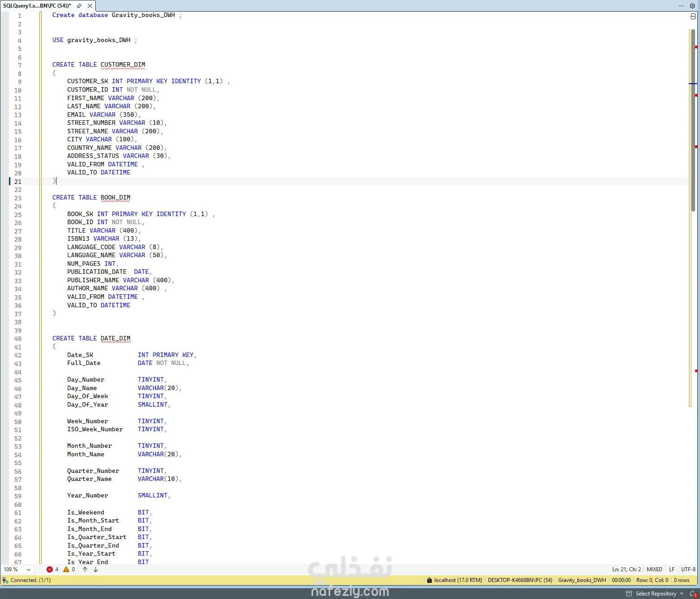The image size is (700, 599).
Task: Go to next issue with down arrow
Action: [96, 569]
